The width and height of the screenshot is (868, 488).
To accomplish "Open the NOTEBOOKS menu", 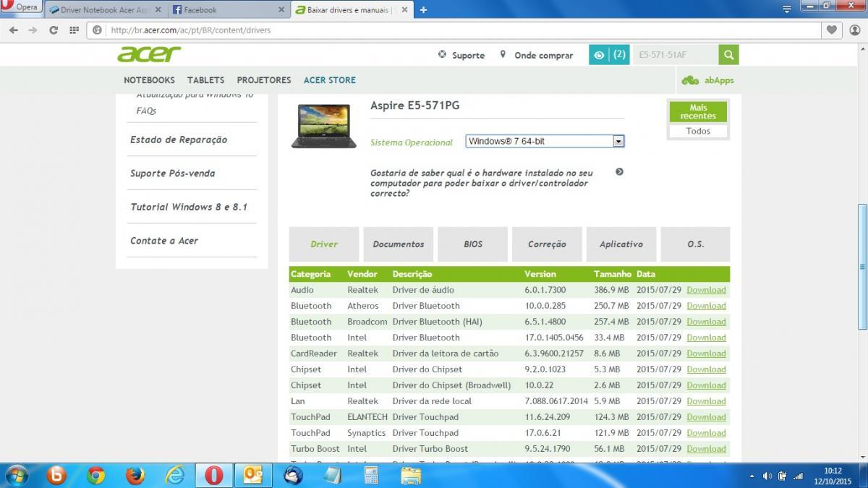I will tap(149, 80).
